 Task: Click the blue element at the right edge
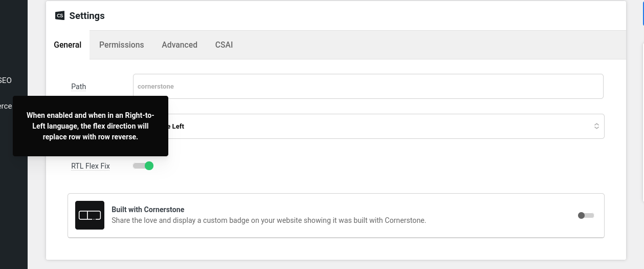point(642,13)
